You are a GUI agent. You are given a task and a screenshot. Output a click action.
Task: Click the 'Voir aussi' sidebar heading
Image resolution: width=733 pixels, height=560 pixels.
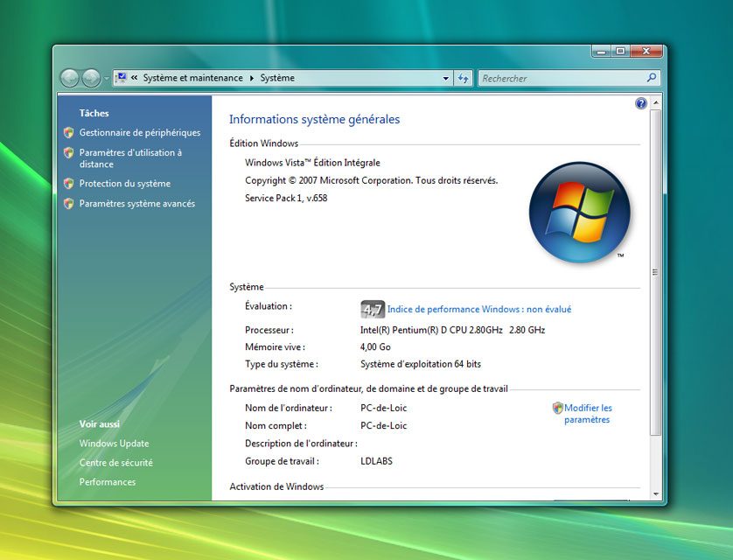pos(100,424)
